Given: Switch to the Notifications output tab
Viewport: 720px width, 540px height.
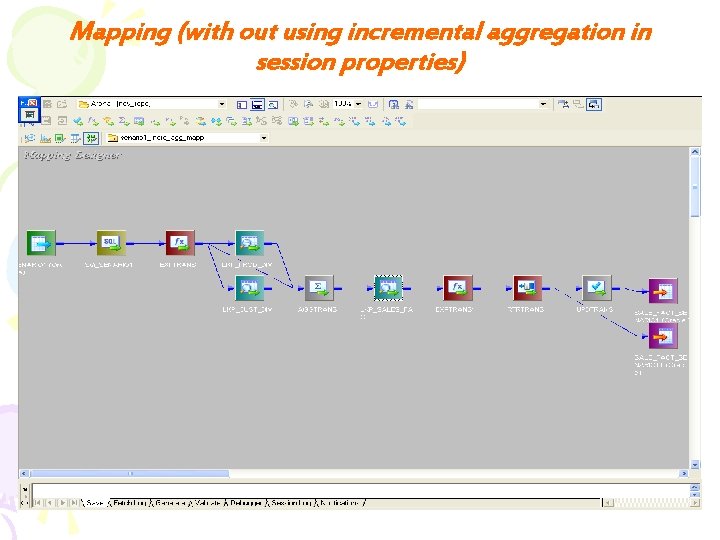Looking at the screenshot, I should [340, 503].
